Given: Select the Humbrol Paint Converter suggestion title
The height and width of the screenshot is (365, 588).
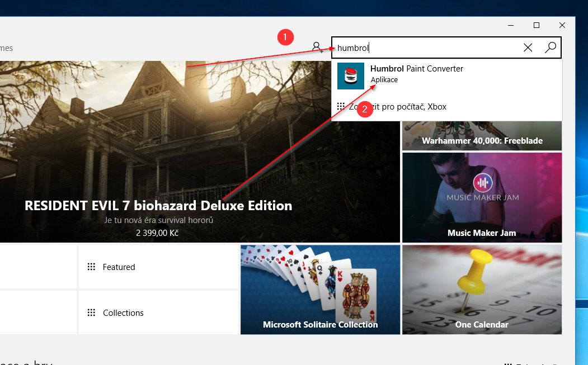Looking at the screenshot, I should point(417,69).
